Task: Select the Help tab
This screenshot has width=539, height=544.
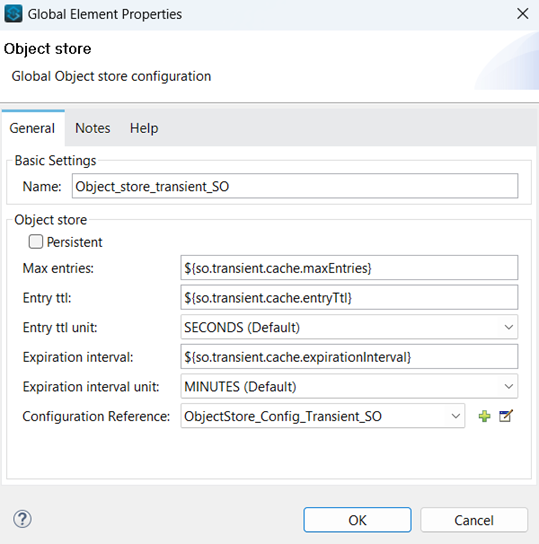Action: coord(144,128)
